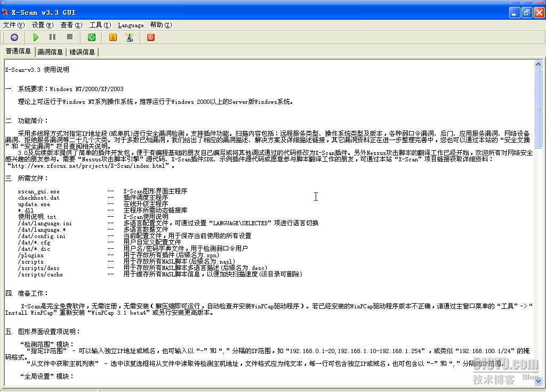Click the title X-Scan-v3.3 使用说明
Image resolution: width=546 pixels, height=392 pixels.
tap(37, 70)
